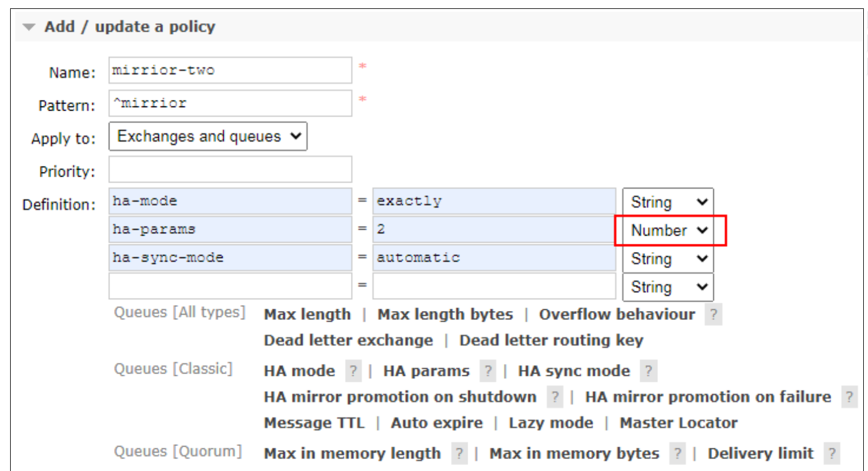The height and width of the screenshot is (471, 868).
Task: Click the Max length bytes link
Action: 445,315
